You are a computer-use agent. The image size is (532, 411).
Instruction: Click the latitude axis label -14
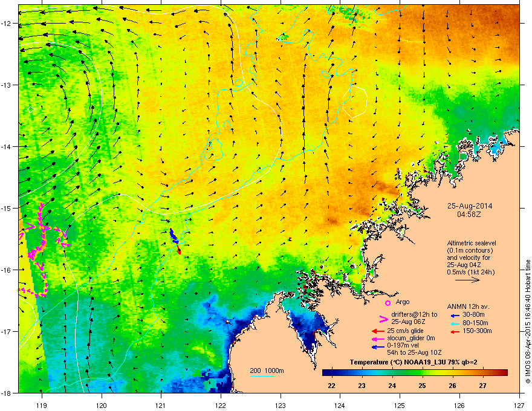pyautogui.click(x=6, y=146)
